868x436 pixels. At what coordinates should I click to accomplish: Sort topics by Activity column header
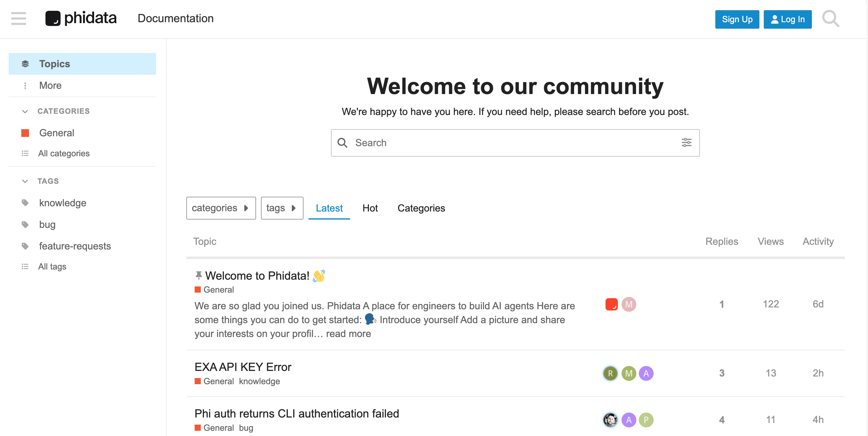click(x=818, y=241)
